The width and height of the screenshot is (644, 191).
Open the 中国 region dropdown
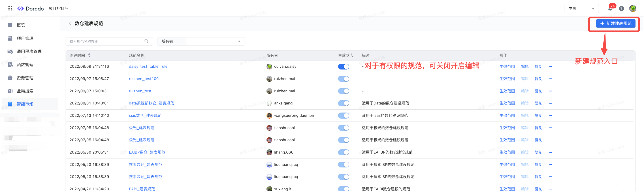(x=581, y=9)
